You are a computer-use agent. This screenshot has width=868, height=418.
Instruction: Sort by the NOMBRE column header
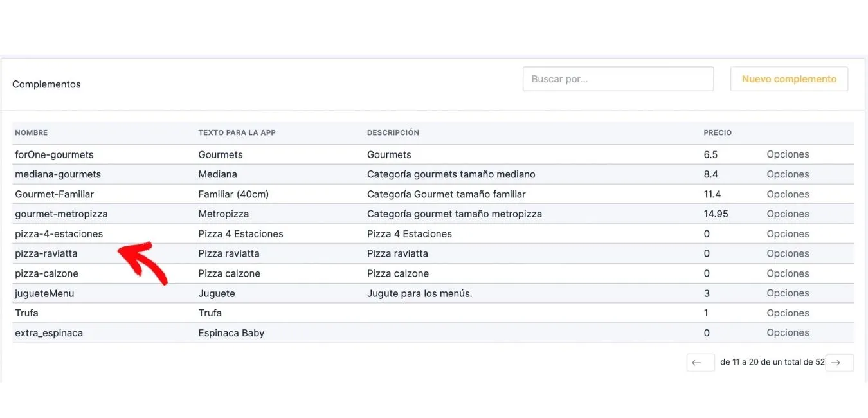[x=32, y=132]
